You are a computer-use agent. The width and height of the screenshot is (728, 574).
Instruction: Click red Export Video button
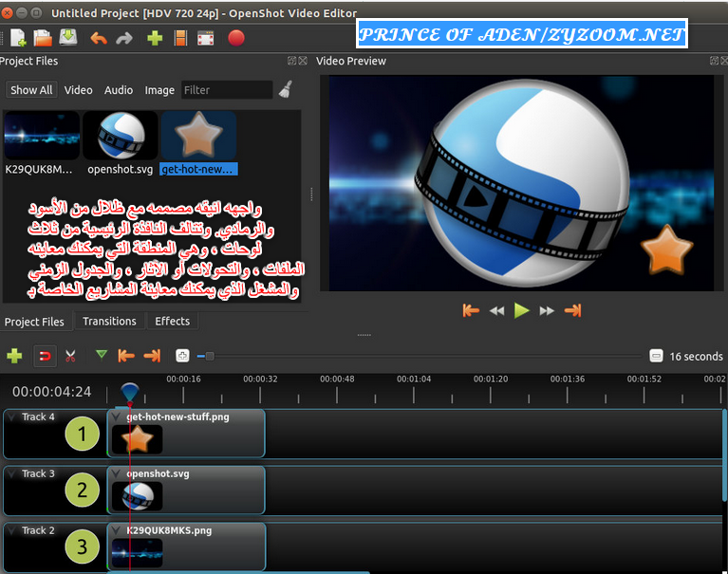click(x=235, y=38)
